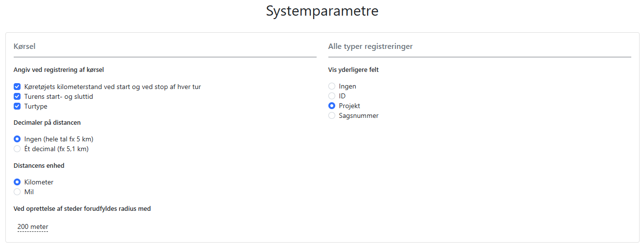Select Ingen under Vis yderligere felt
Viewport: 644px width, 248px height.
coord(332,86)
